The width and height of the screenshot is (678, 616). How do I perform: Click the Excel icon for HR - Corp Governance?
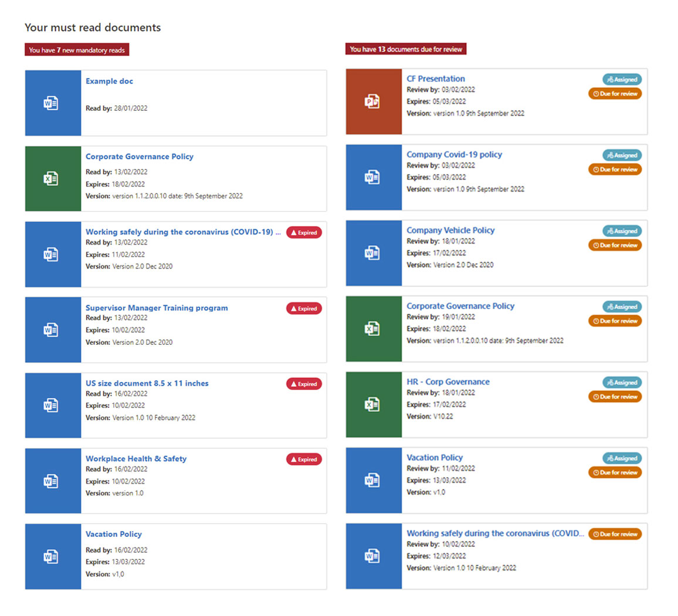click(x=374, y=405)
